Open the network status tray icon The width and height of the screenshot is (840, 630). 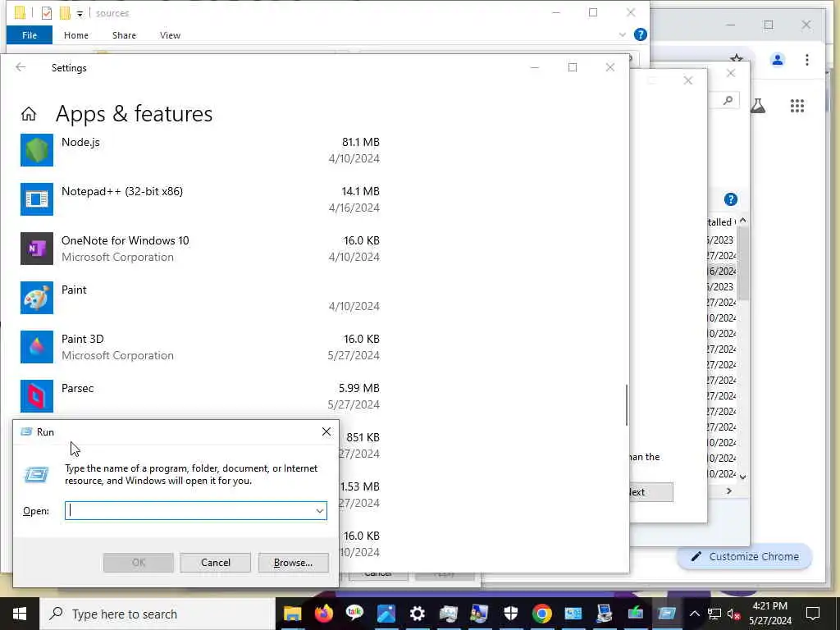click(x=714, y=614)
